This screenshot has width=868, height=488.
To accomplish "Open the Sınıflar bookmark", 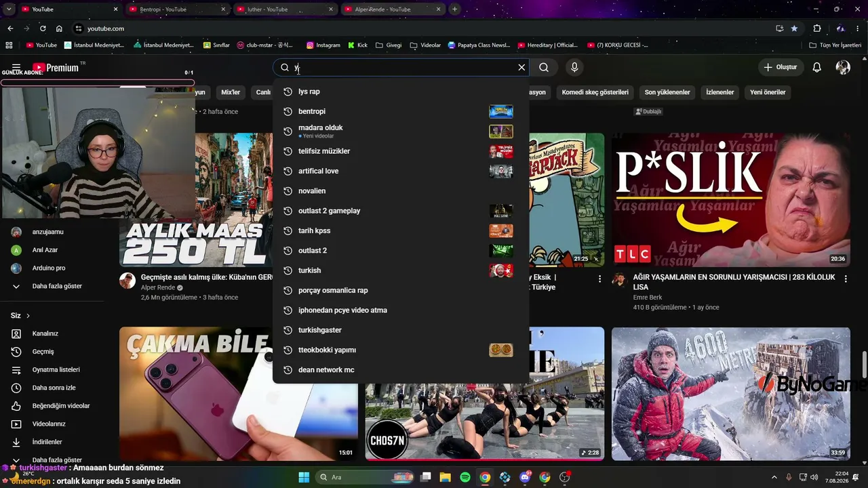I will tap(216, 45).
